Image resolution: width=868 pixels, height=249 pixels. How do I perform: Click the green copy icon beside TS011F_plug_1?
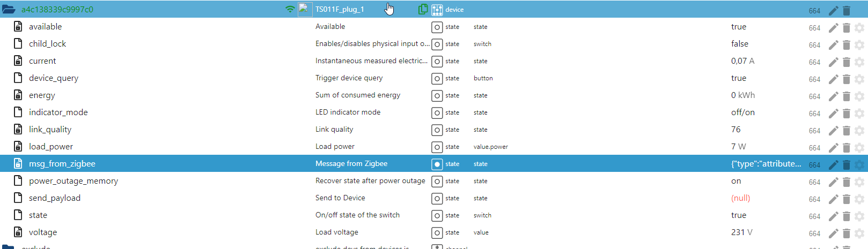pos(423,9)
